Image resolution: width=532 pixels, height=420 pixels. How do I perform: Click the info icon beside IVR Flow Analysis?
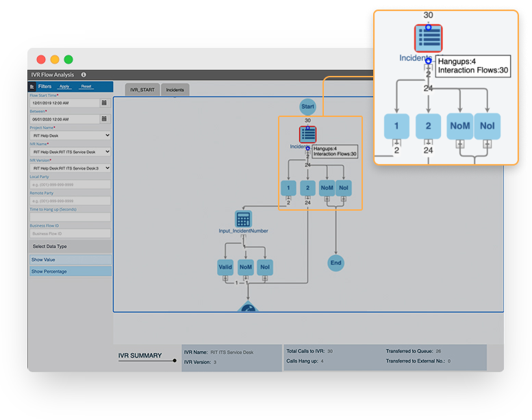[x=84, y=75]
